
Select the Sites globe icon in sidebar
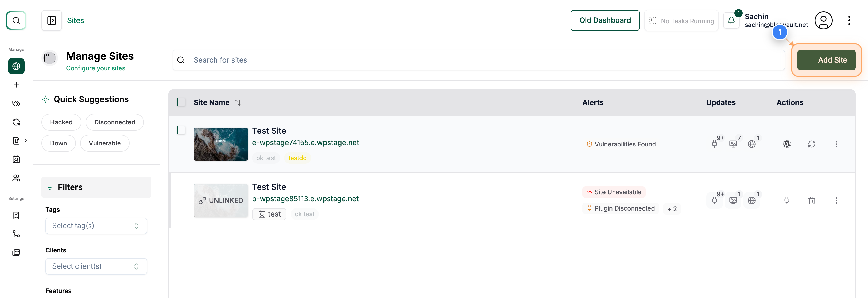[x=16, y=66]
